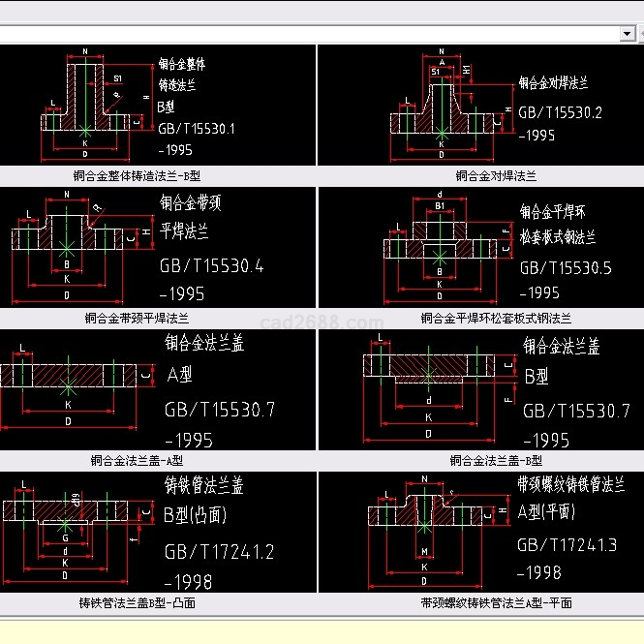The height and width of the screenshot is (644, 644).
Task: Open the dropdown arrow at the top
Action: 627,33
